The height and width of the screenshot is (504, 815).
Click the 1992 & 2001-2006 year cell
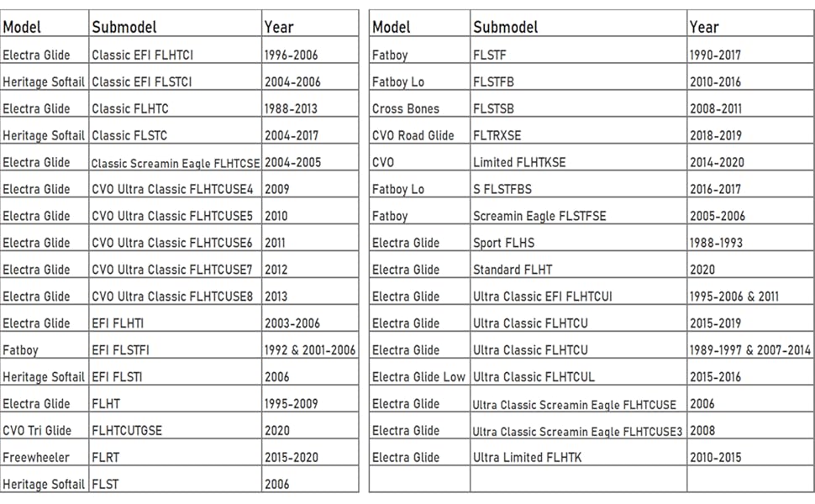309,350
